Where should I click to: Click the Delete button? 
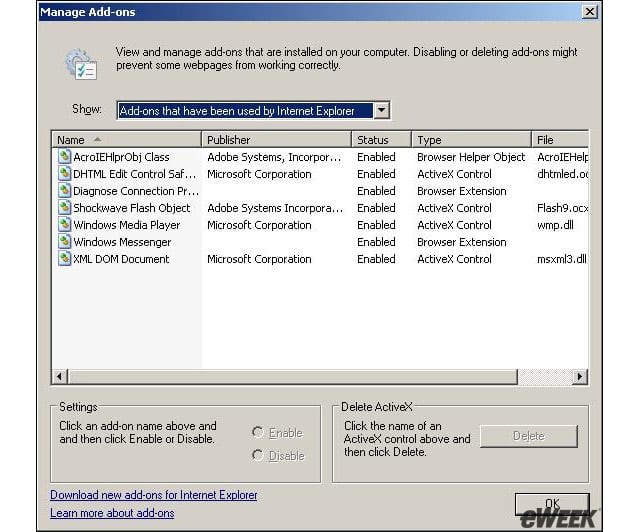(529, 436)
